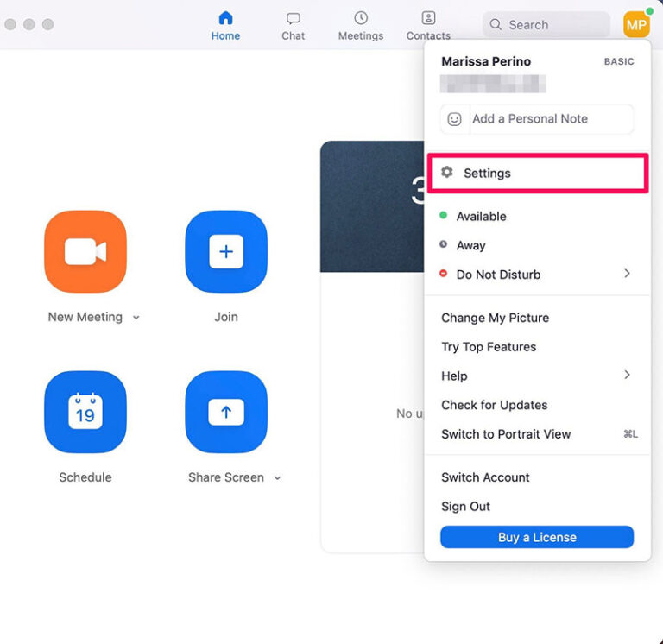Click the New Meeting label text
This screenshot has height=644, width=663.
85,317
